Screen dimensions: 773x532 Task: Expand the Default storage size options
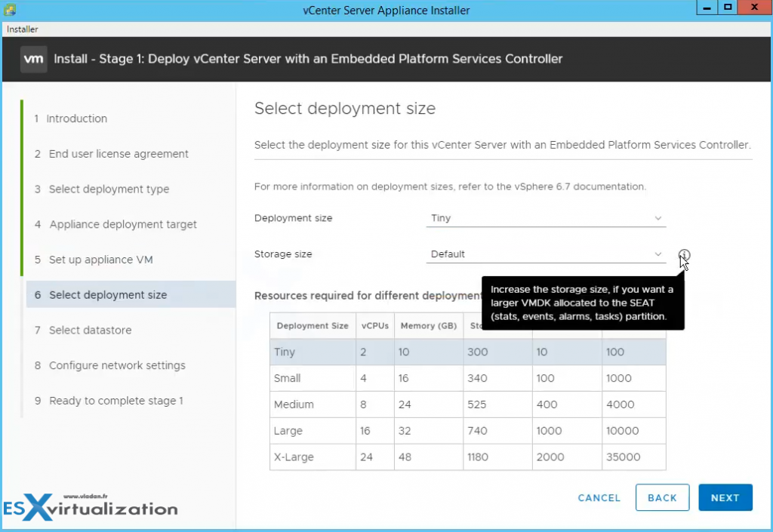(x=658, y=254)
